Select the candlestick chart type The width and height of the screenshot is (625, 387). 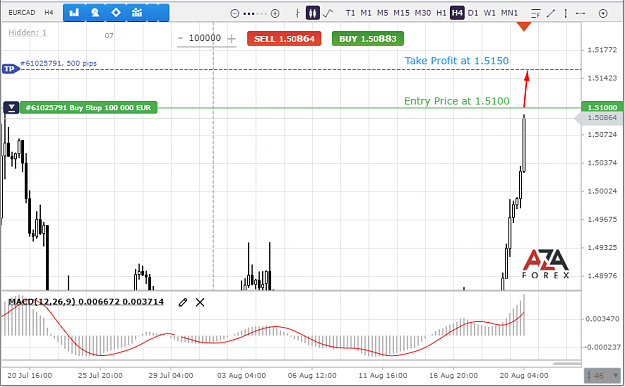(312, 13)
